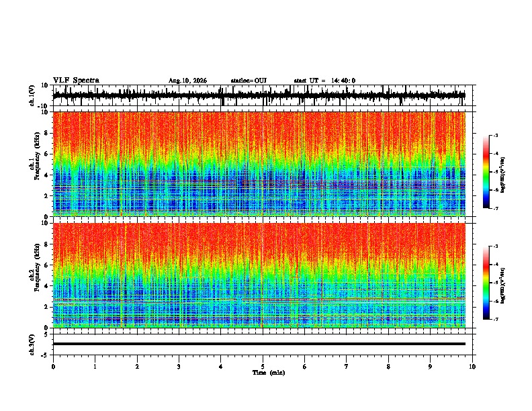Viewport: 532px width, 411px height.
Task: Pick the ch.2 spectrogram color scale bar
Action: 486,283
